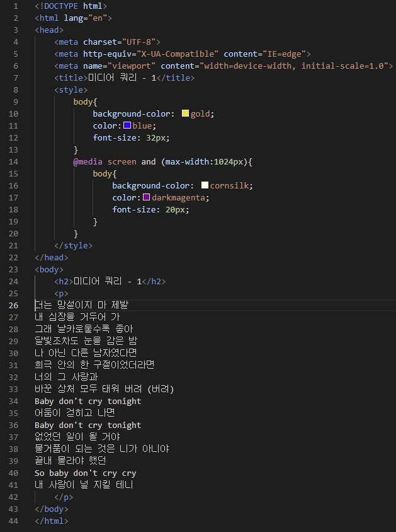Viewport: 396px width, 532px height.
Task: Click Baby don't cry tonight on line 36
Action: tap(88, 425)
